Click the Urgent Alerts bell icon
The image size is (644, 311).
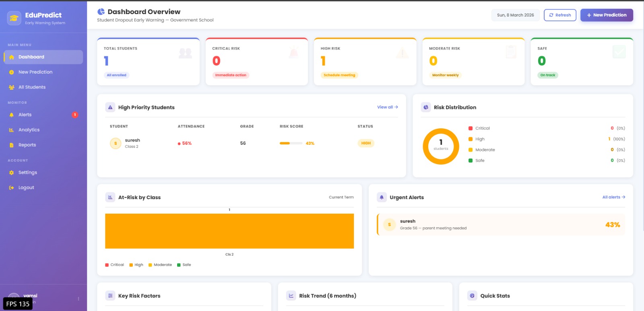point(382,198)
